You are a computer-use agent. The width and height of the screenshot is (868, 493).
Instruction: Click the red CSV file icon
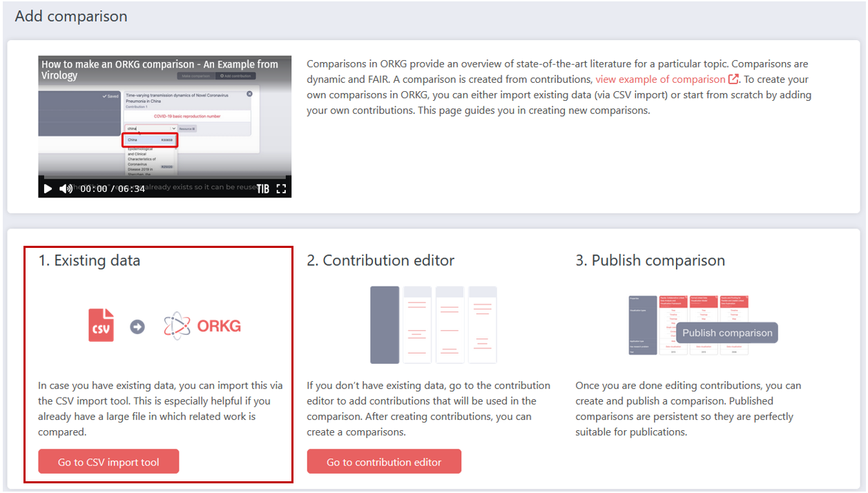99,325
